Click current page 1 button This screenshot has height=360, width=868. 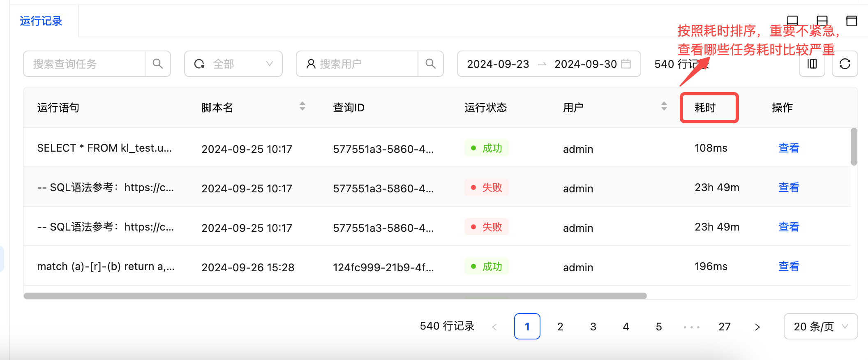(527, 327)
